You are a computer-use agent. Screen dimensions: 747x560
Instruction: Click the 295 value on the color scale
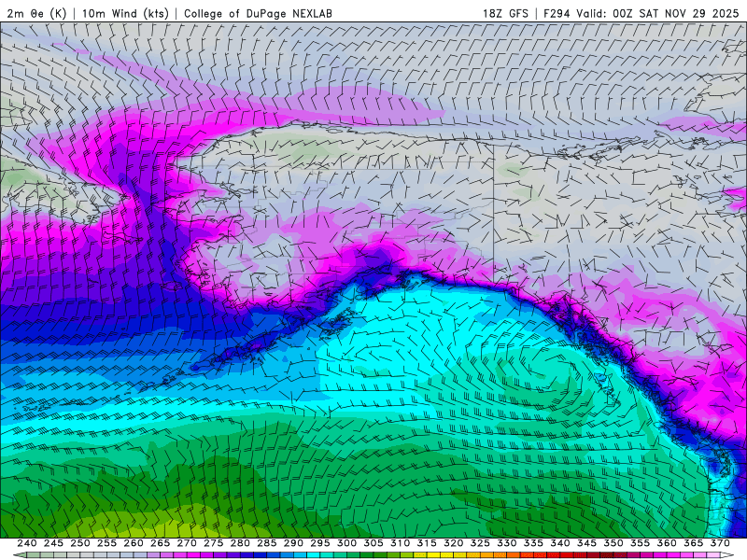pos(320,543)
